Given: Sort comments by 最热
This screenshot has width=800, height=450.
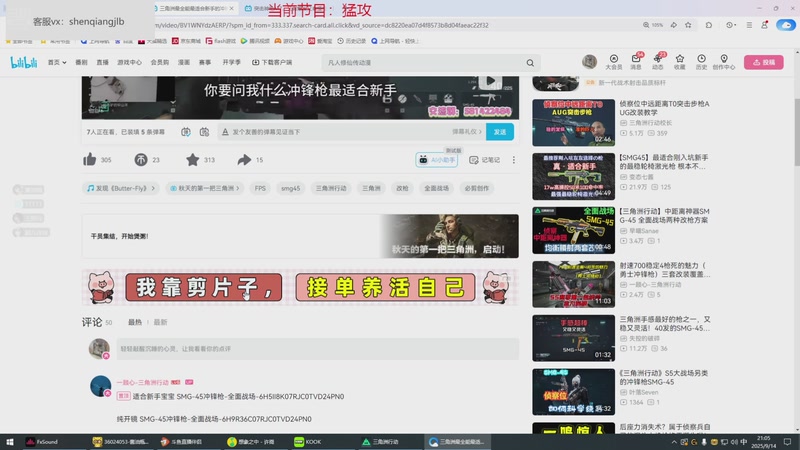Looking at the screenshot, I should click(135, 322).
